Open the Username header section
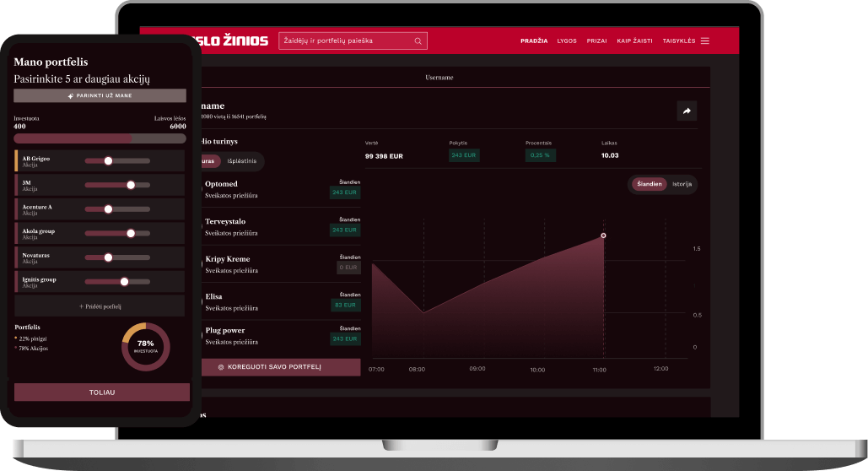868x471 pixels. click(x=439, y=78)
